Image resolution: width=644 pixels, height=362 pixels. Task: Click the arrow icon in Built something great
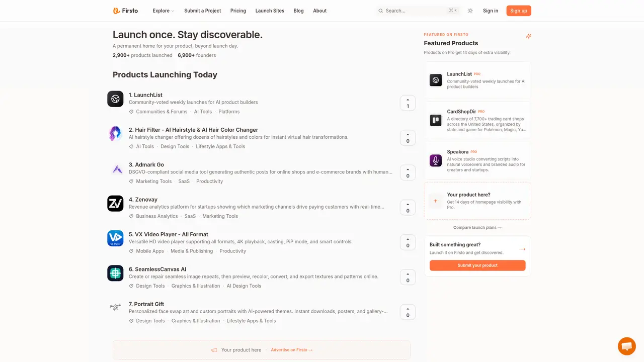pos(522,249)
